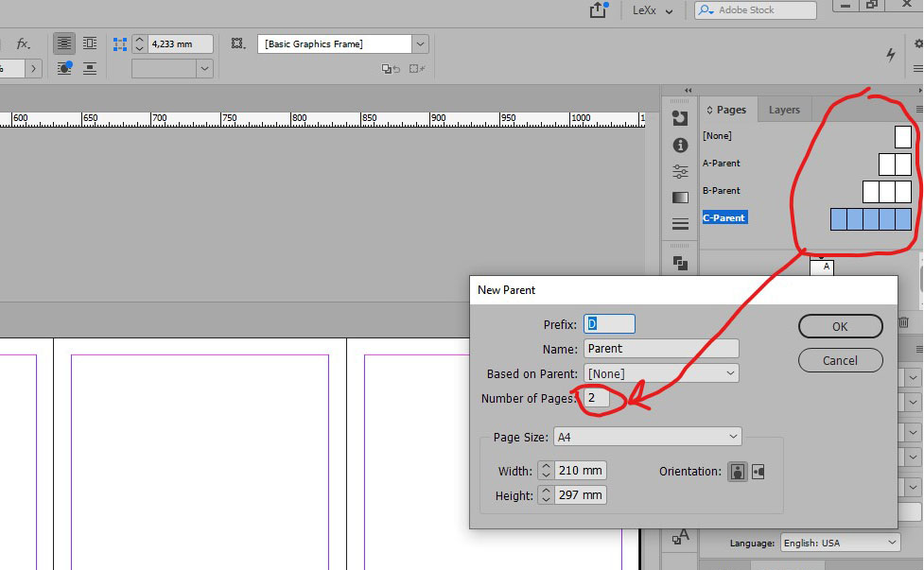Click the B-Parent three-page spread thumbnail
This screenshot has width=924, height=570.
click(887, 192)
